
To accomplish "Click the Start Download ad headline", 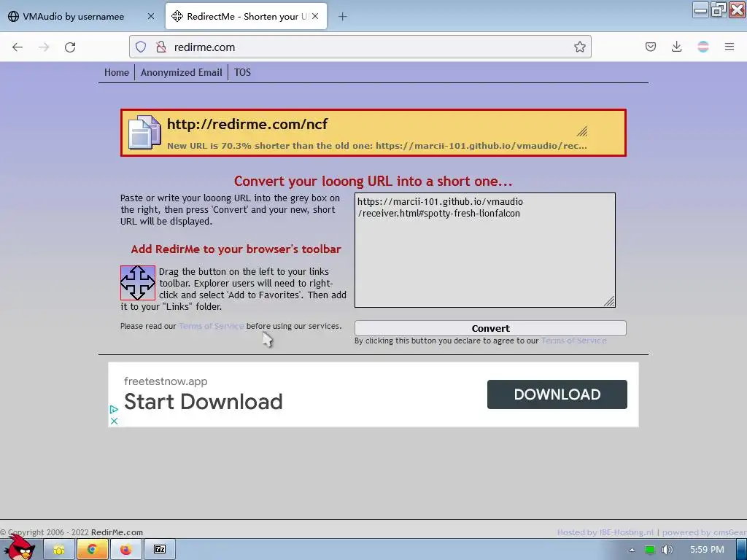I will [204, 402].
